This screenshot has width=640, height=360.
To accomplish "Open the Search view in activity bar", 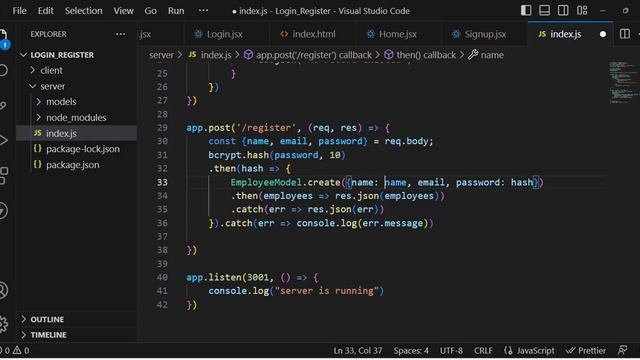I will pyautogui.click(x=3, y=70).
